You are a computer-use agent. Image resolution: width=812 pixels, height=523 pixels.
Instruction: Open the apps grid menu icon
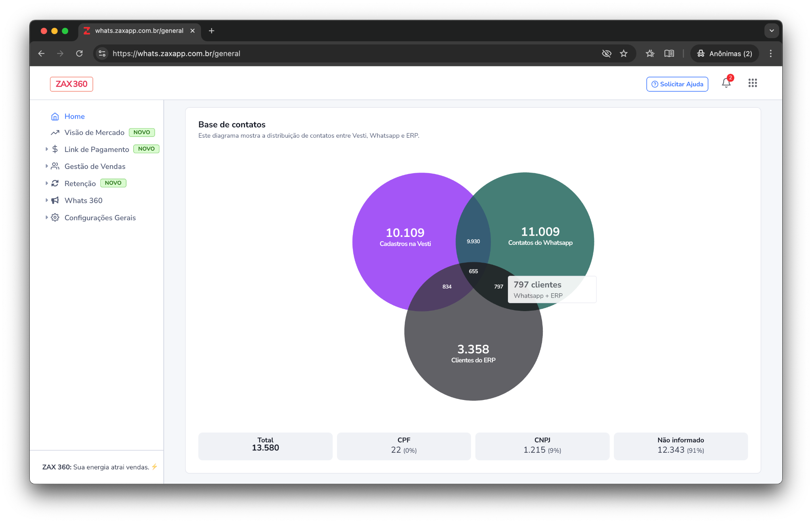click(x=752, y=83)
